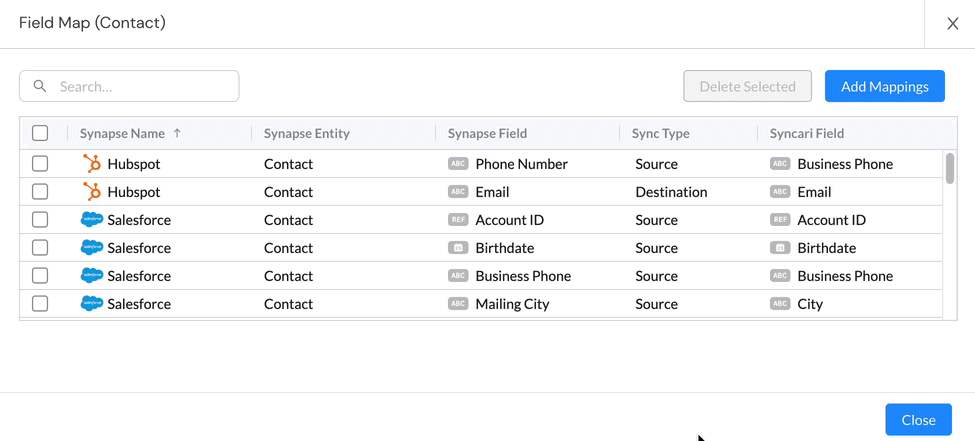The image size is (975, 441).
Task: Click the Destination sync type cell
Action: (671, 192)
